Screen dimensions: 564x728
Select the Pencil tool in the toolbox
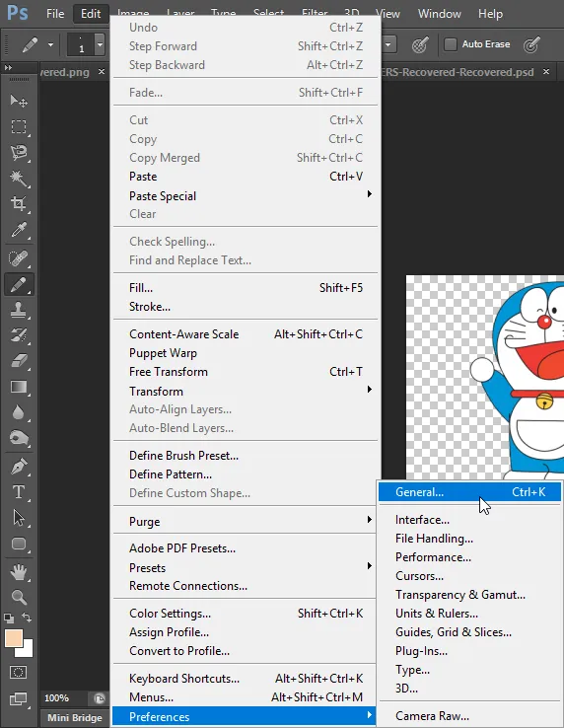coord(19,284)
